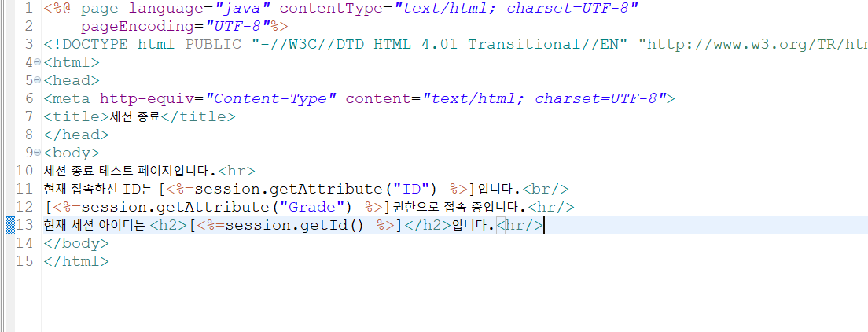The image size is (868, 332).
Task: Click line number 10 in the gutter
Action: pyautogui.click(x=24, y=172)
